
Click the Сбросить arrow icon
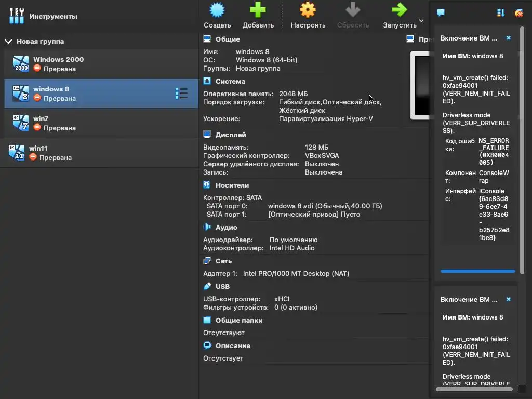[353, 10]
